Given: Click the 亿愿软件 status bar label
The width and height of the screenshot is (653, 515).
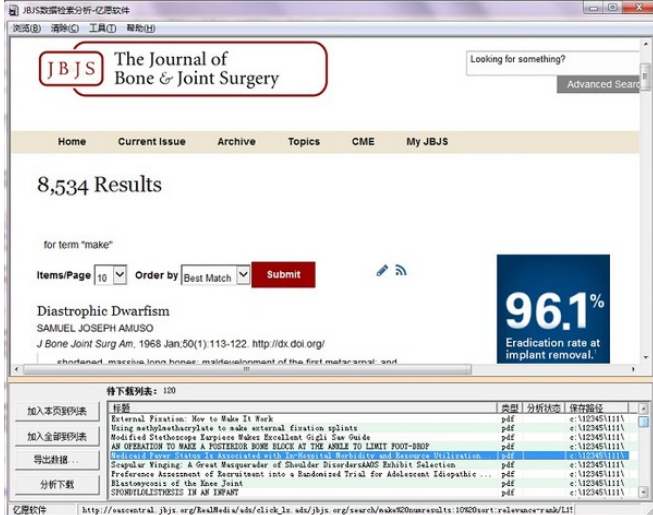Looking at the screenshot, I should tap(30, 510).
